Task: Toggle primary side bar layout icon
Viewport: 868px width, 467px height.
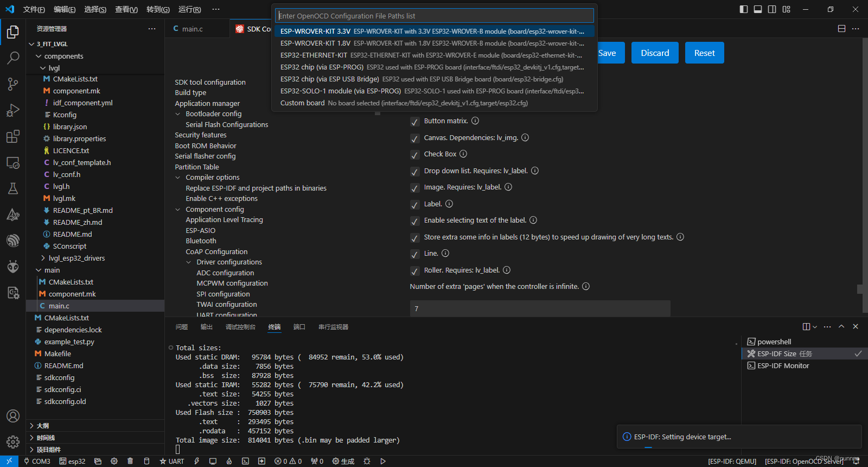Action: click(x=744, y=9)
